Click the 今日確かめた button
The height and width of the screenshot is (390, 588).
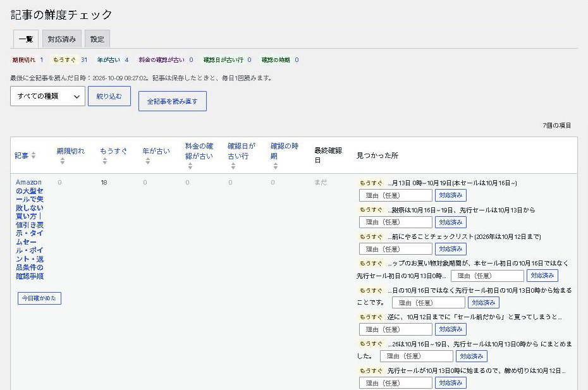click(39, 298)
